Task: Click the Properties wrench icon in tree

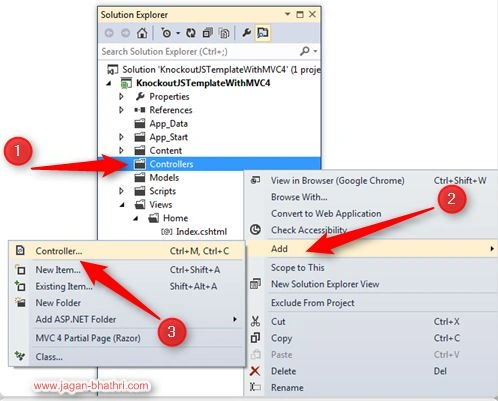Action: 140,96
